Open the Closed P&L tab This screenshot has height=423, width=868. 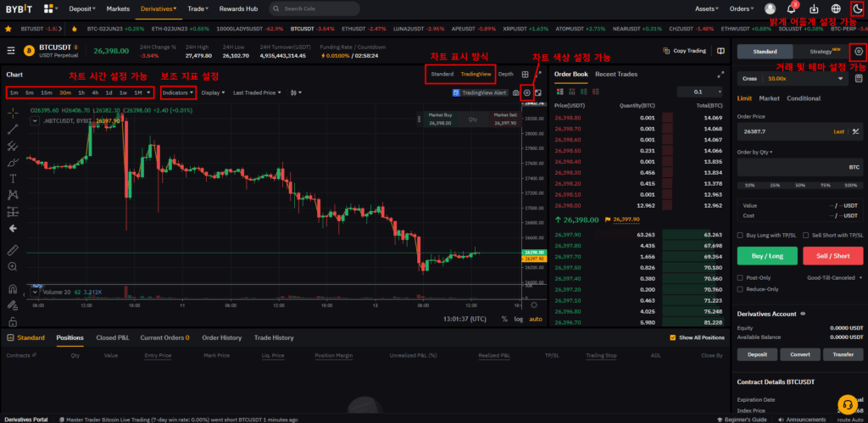tap(113, 337)
